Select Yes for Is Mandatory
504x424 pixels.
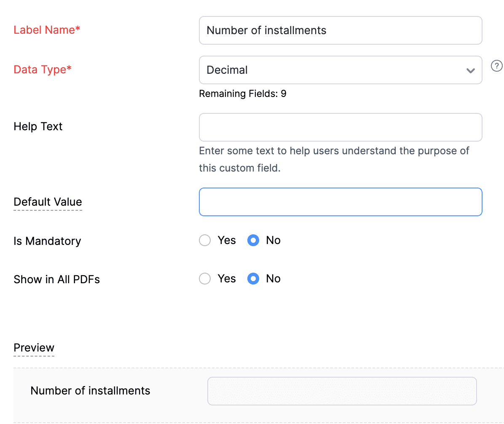(205, 240)
